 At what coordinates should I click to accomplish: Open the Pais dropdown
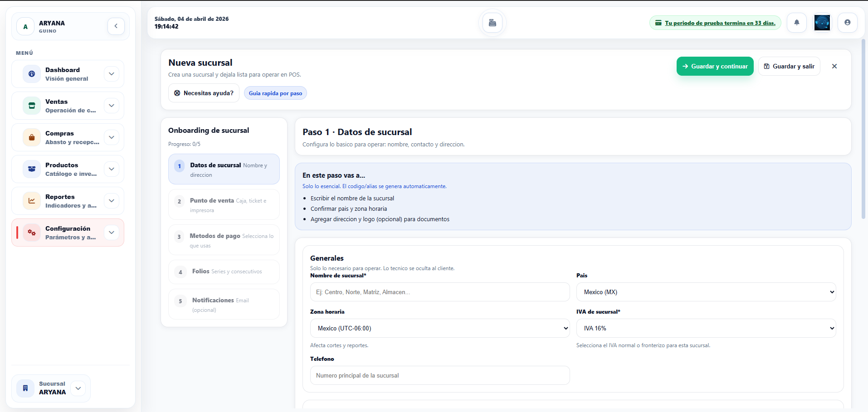pyautogui.click(x=706, y=292)
